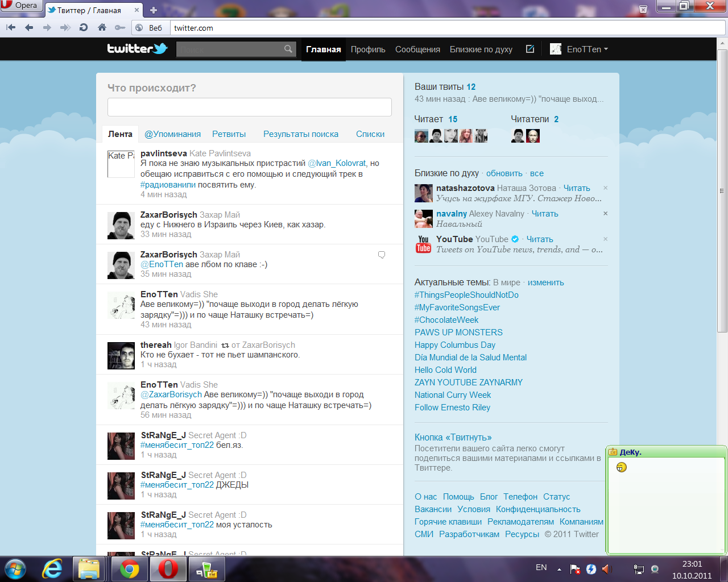Switch to the @Упоминания tab
This screenshot has width=728, height=582.
(172, 134)
